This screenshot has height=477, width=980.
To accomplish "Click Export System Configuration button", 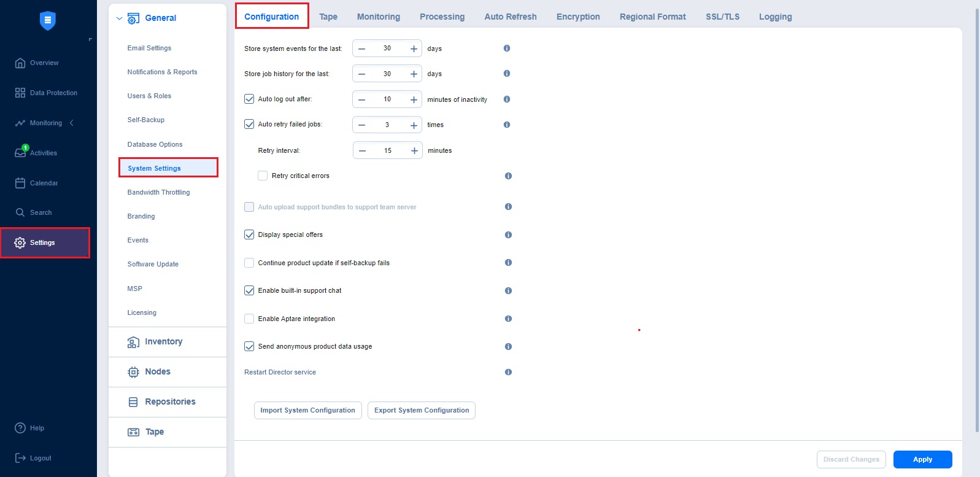I will coord(422,410).
